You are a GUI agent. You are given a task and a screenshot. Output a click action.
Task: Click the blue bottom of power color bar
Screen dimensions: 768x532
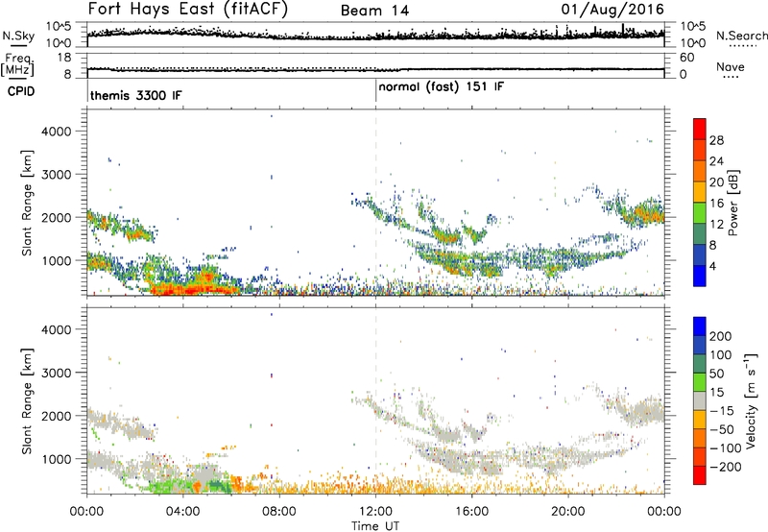tap(700, 276)
